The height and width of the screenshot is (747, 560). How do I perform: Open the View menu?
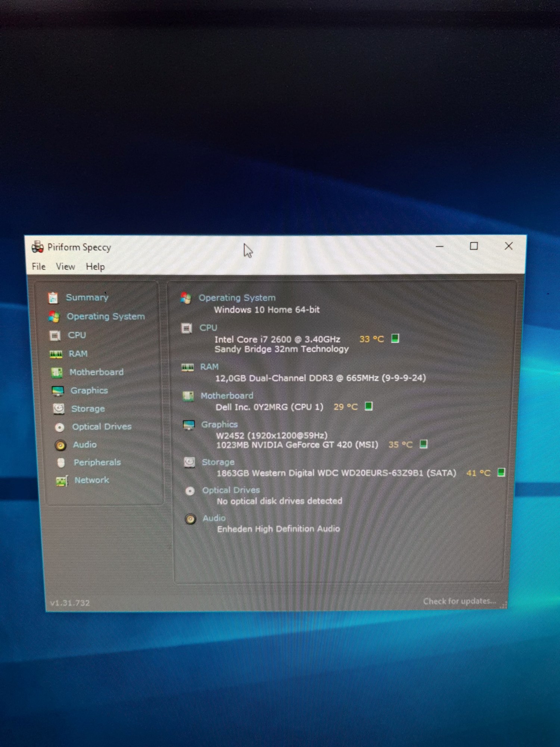point(65,267)
